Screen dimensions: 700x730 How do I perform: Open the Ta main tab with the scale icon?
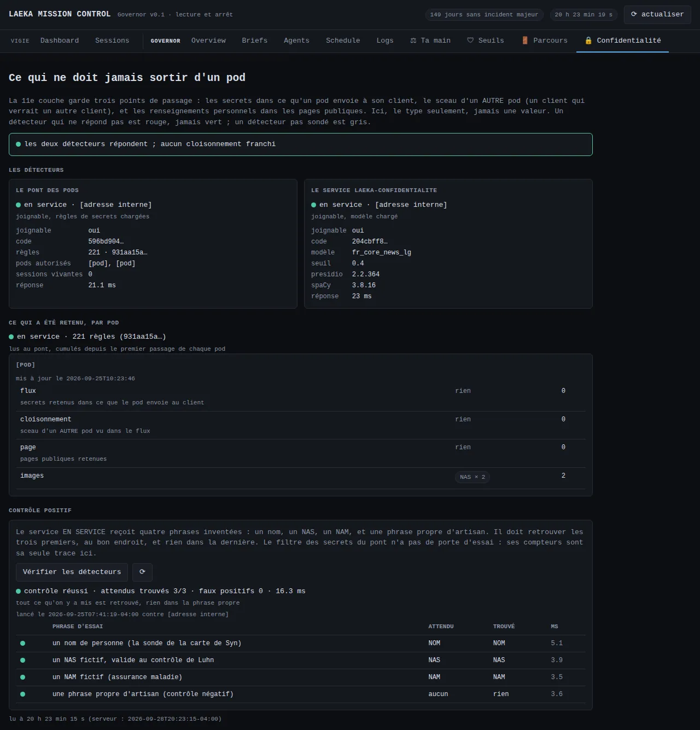[x=430, y=40]
